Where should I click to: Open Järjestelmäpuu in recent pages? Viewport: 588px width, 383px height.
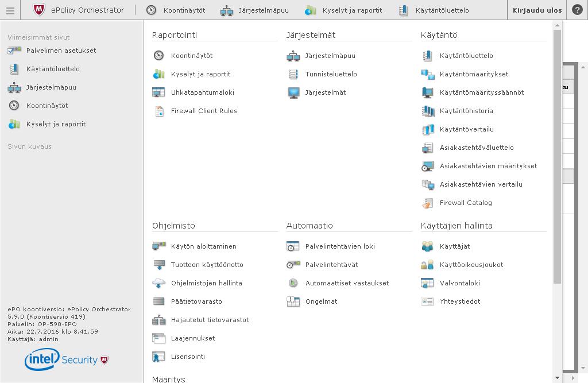tap(51, 87)
